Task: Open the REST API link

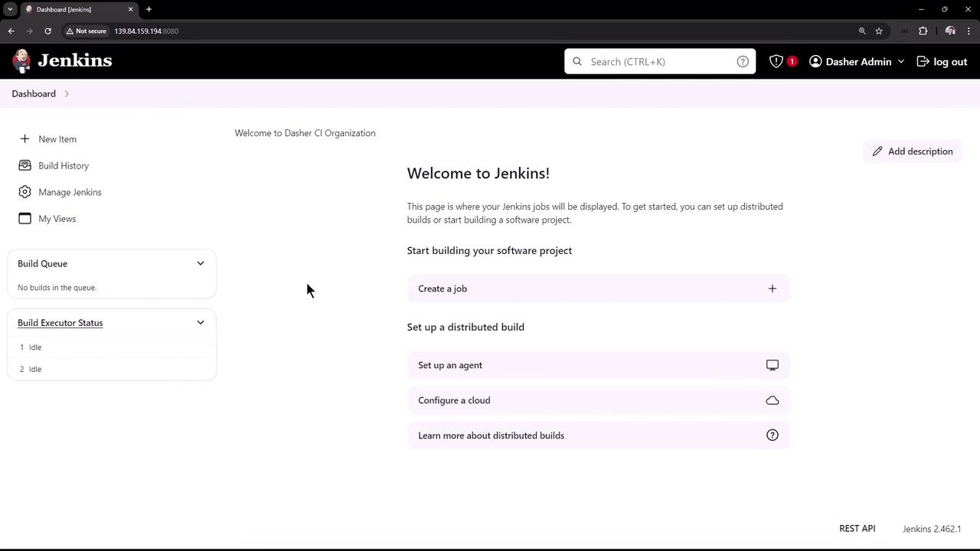Action: coord(857,528)
